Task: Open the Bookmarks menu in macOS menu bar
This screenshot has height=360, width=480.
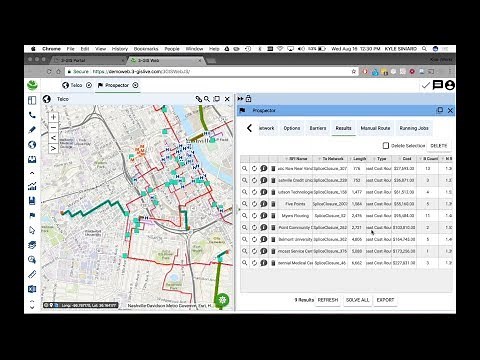Action: pyautogui.click(x=146, y=49)
